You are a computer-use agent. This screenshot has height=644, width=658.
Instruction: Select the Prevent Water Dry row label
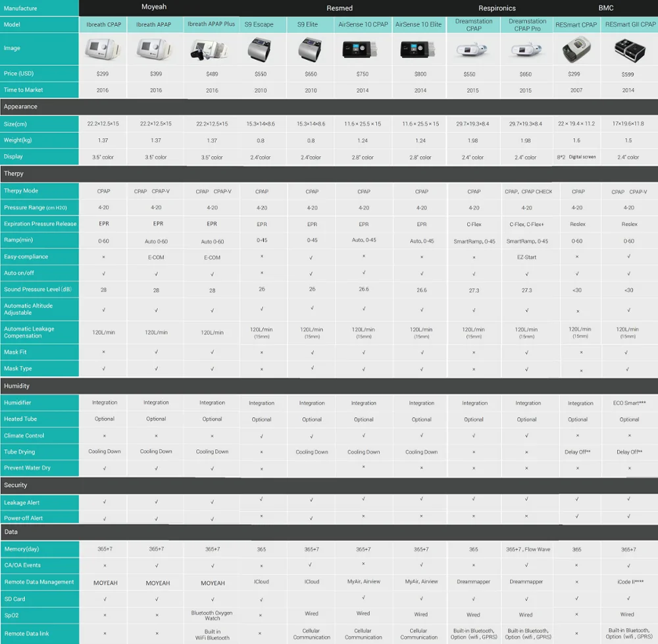(x=27, y=468)
